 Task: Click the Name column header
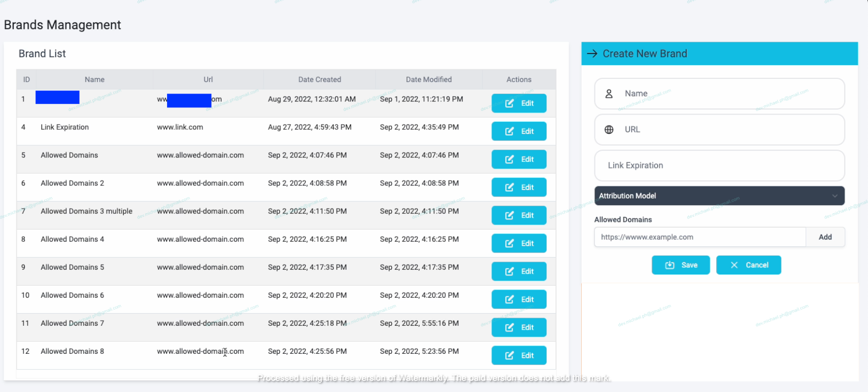point(94,79)
